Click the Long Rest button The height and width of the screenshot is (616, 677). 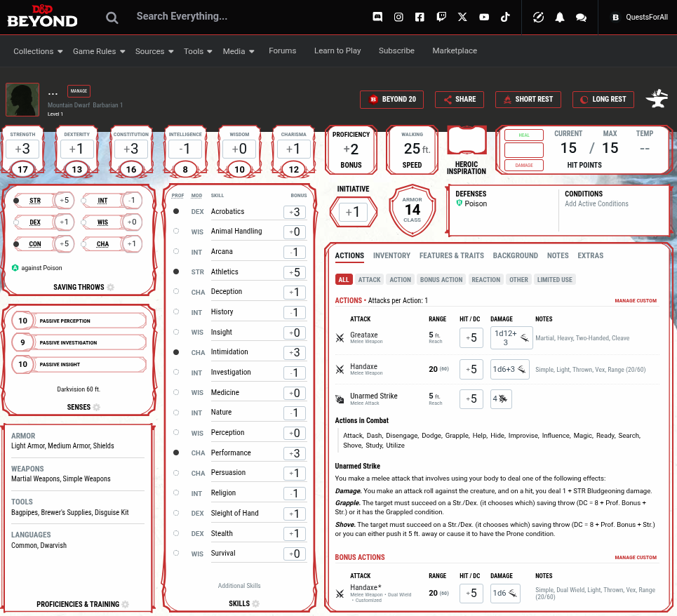(x=603, y=100)
